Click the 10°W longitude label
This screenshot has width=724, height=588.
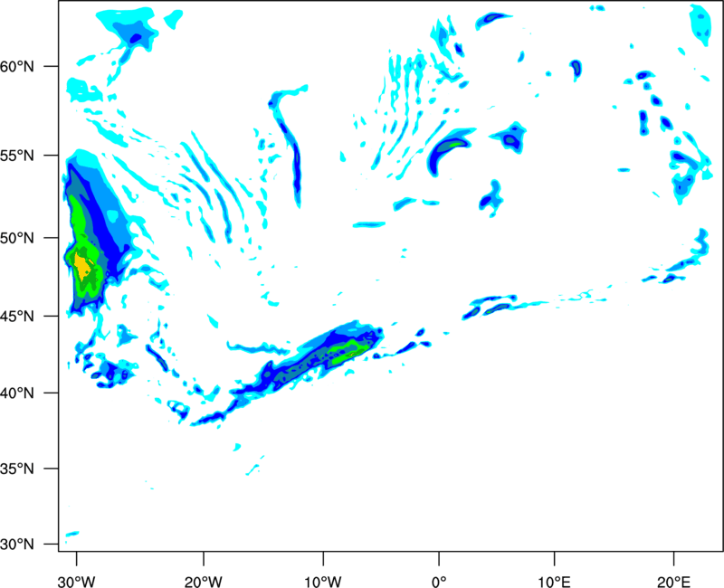pyautogui.click(x=323, y=582)
